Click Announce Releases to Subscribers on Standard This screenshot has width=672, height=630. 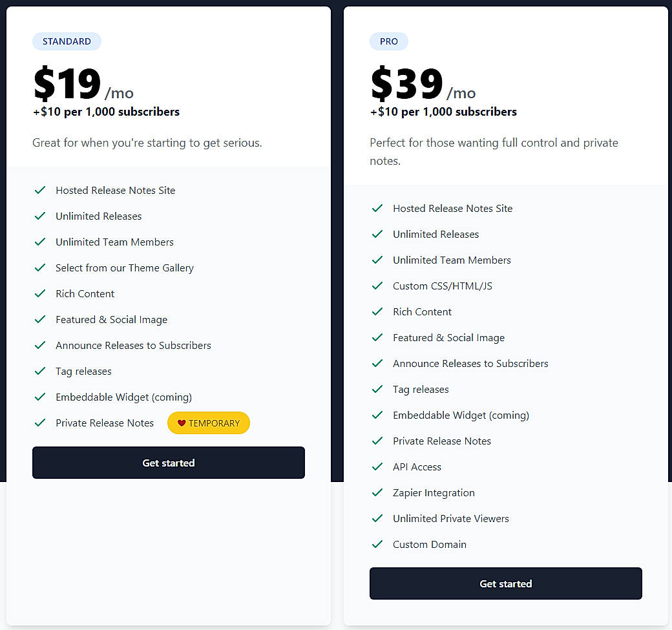pos(133,345)
